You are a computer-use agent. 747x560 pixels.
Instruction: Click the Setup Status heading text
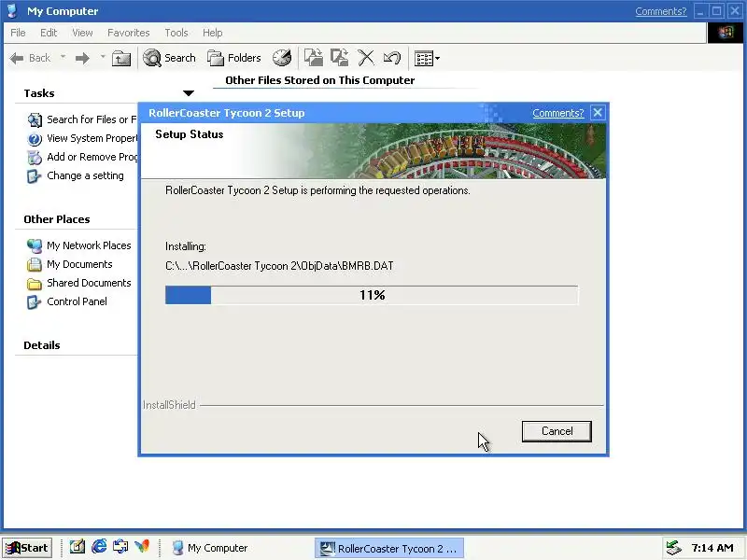pos(190,134)
